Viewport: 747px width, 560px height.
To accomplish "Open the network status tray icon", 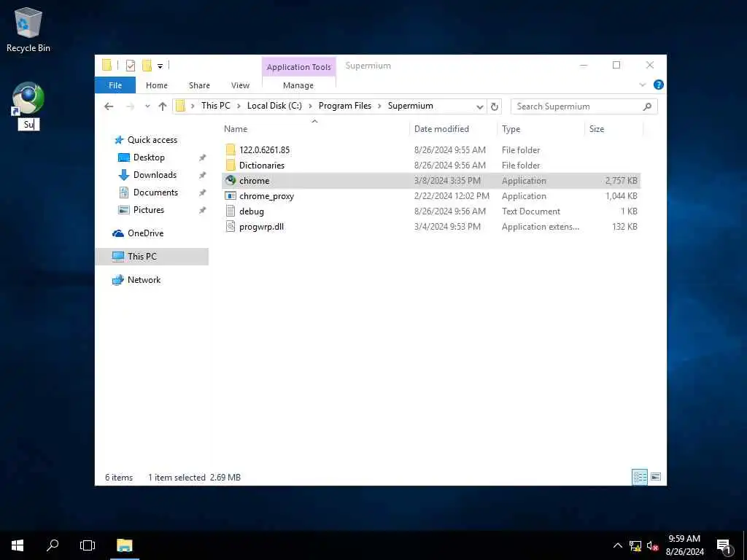I will coord(635,545).
